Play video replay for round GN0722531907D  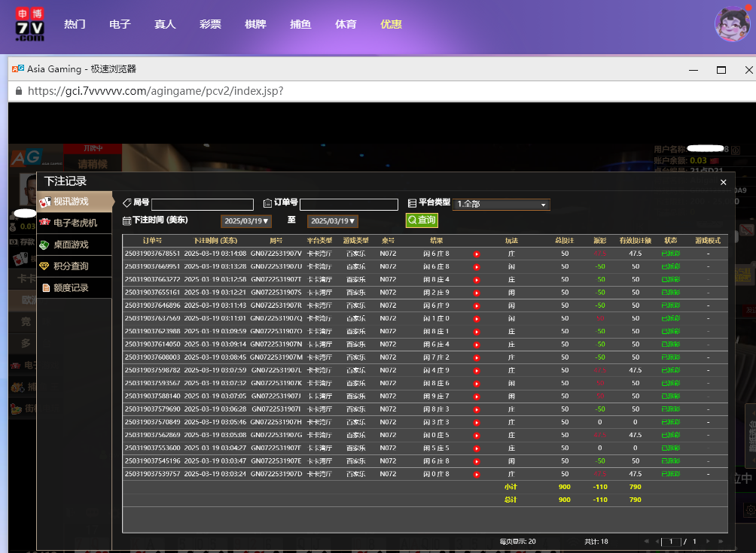pyautogui.click(x=477, y=474)
